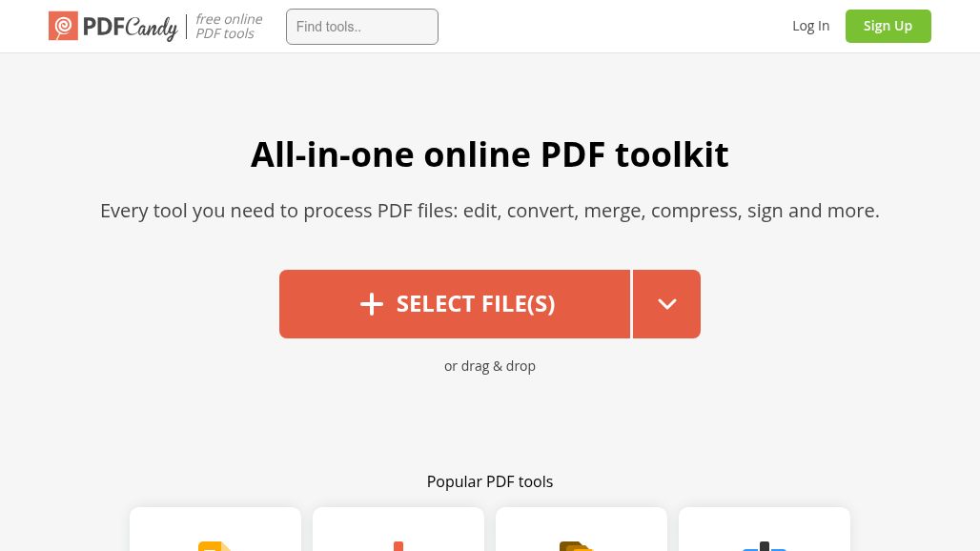Click the Popular PDF tools heading
The height and width of the screenshot is (551, 980).
490,481
